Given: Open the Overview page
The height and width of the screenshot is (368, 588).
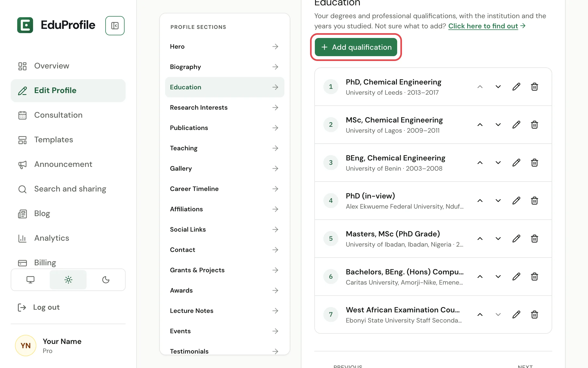Looking at the screenshot, I should point(68,66).
